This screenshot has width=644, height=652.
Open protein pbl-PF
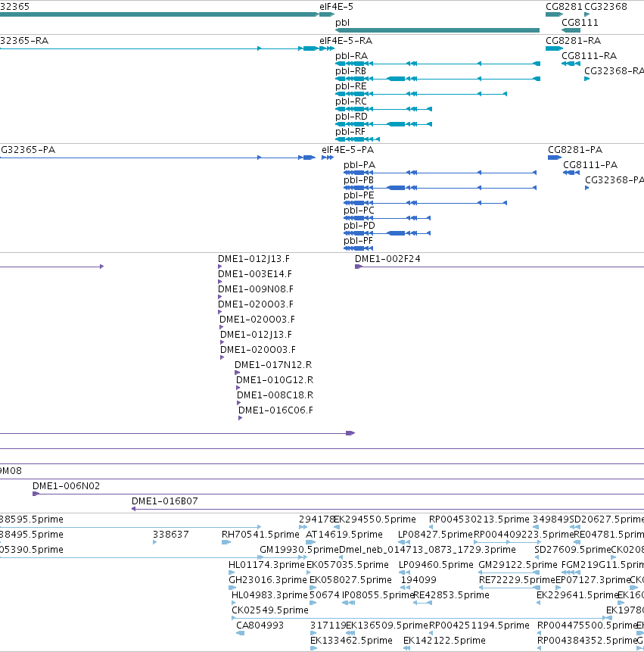(x=358, y=241)
